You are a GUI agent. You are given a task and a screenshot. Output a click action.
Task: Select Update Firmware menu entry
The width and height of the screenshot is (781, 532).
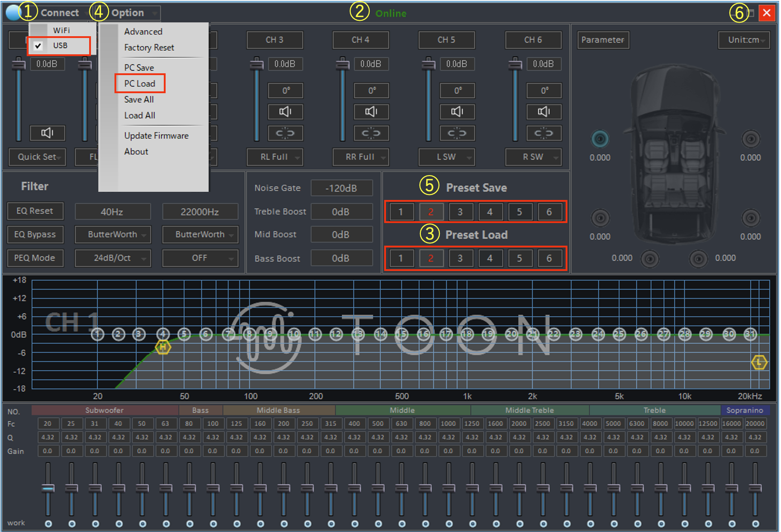(x=156, y=136)
